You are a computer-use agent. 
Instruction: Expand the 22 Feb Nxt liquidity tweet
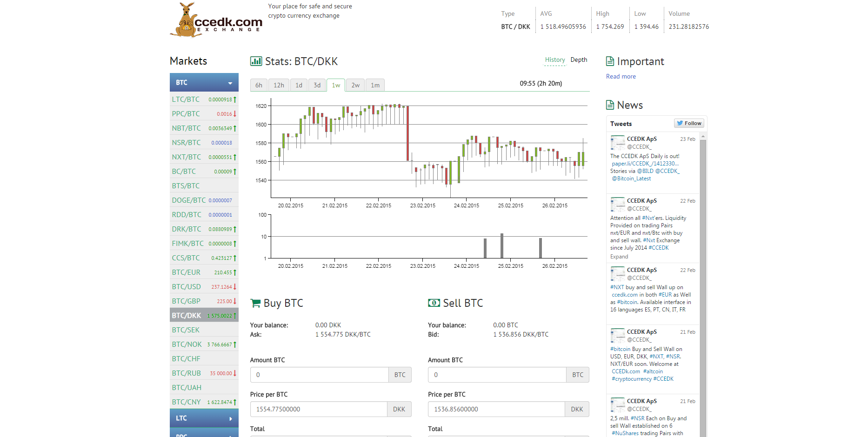619,257
